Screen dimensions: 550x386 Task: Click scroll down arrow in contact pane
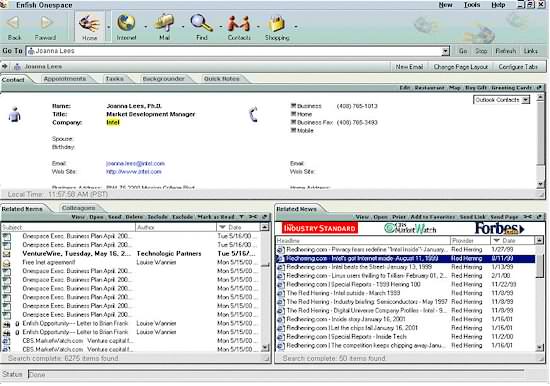(x=540, y=184)
